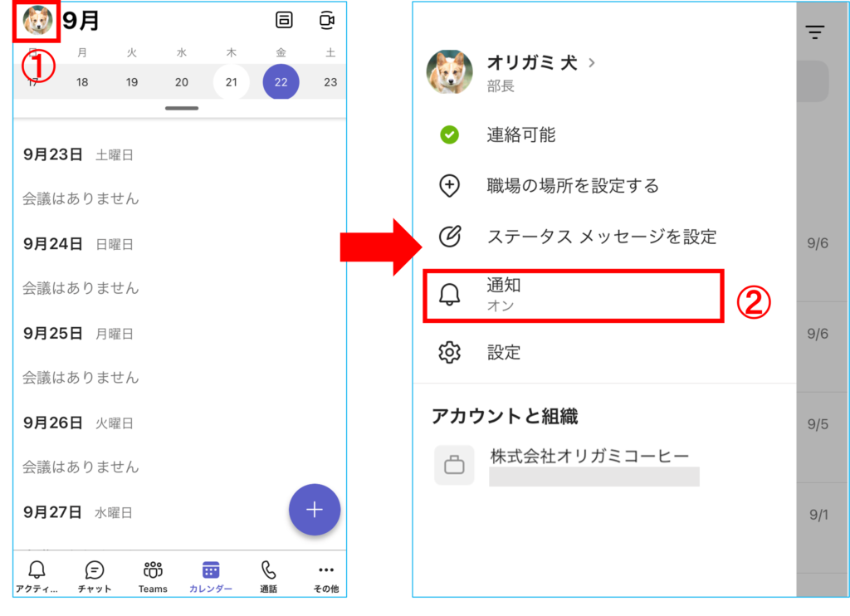Open the その他 more menu

326,576
